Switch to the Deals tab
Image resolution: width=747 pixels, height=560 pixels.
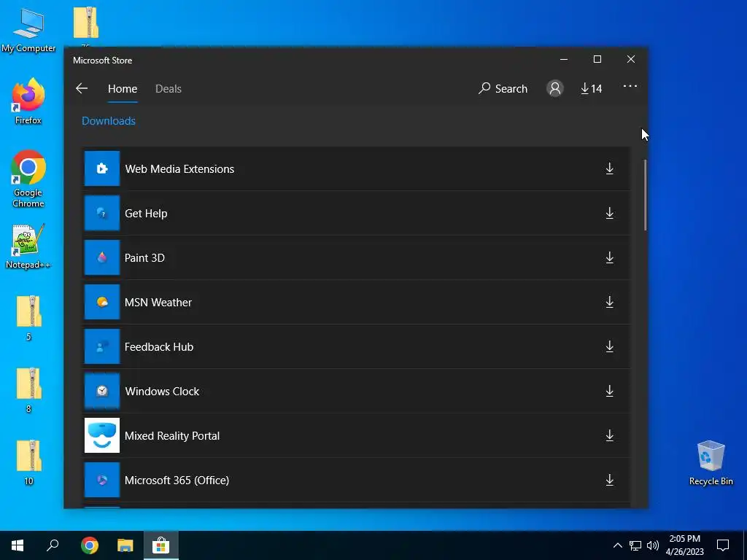click(x=169, y=88)
